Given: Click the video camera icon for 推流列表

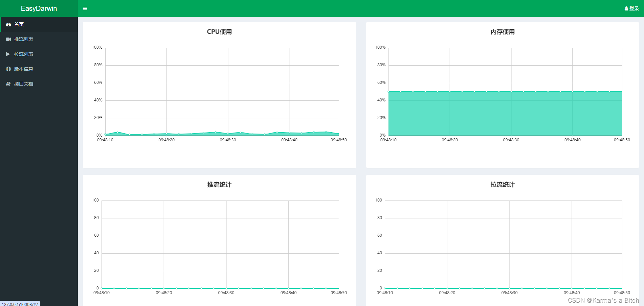Looking at the screenshot, I should point(8,39).
